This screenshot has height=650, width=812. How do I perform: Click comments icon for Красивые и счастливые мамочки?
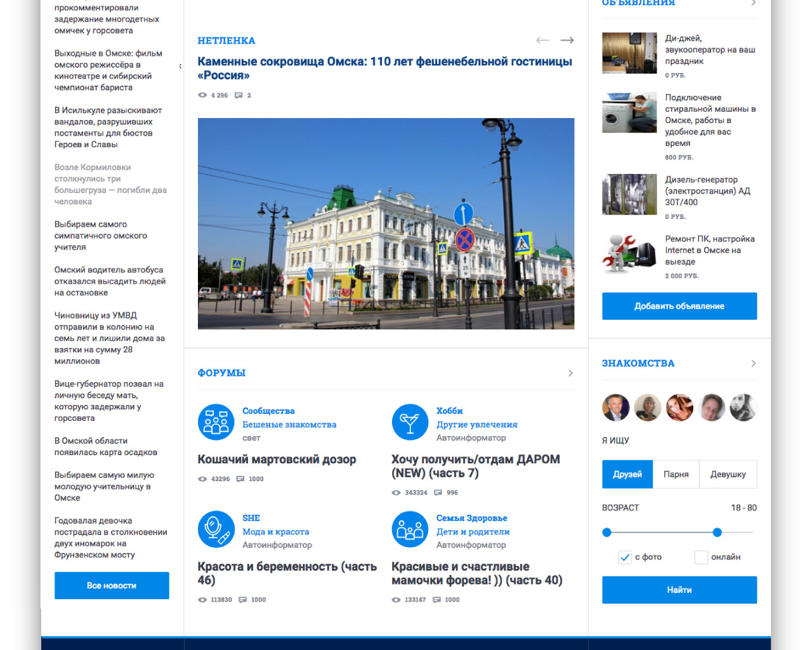pyautogui.click(x=436, y=600)
